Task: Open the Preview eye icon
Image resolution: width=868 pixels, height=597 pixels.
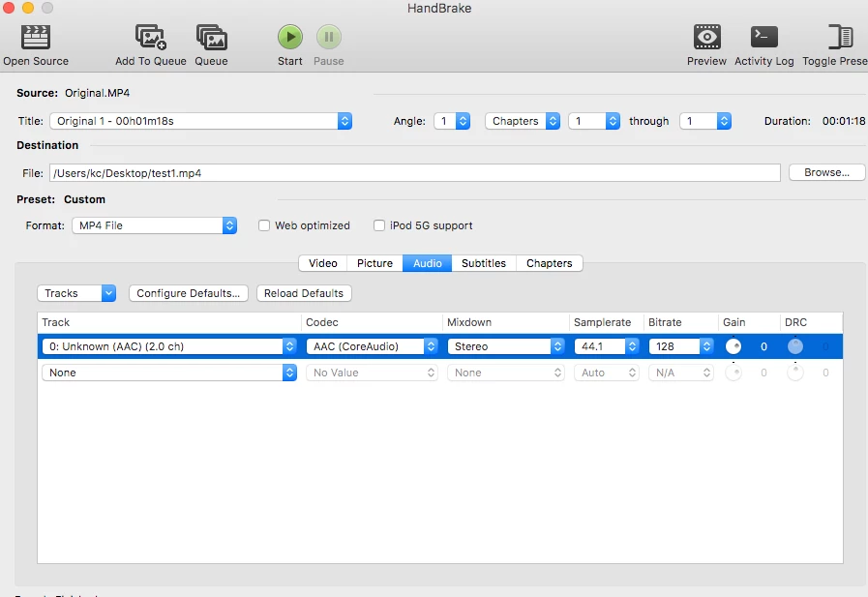Action: coord(707,37)
